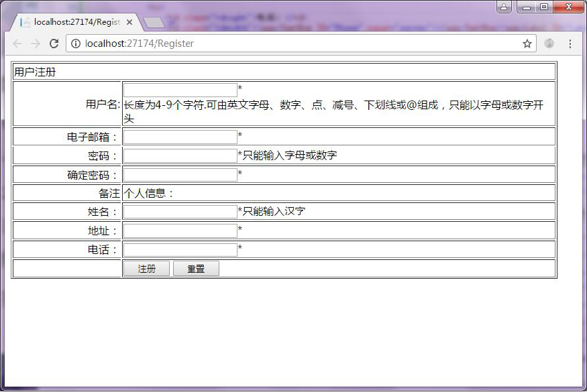
Task: Click the 电话 input field
Action: (180, 249)
